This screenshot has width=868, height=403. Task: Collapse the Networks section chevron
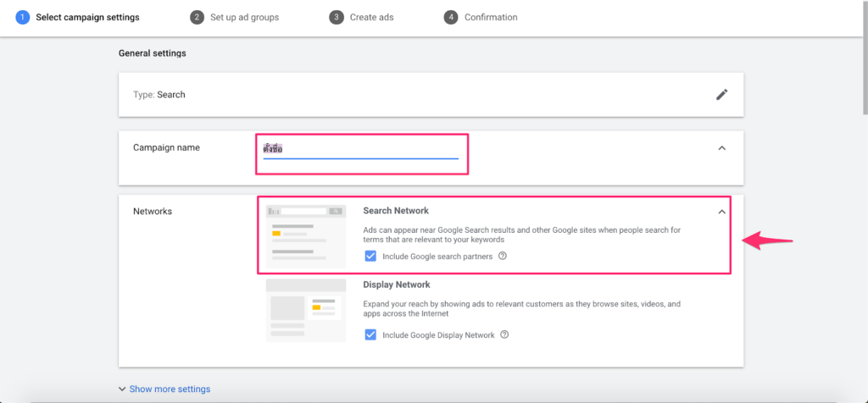[x=721, y=212]
